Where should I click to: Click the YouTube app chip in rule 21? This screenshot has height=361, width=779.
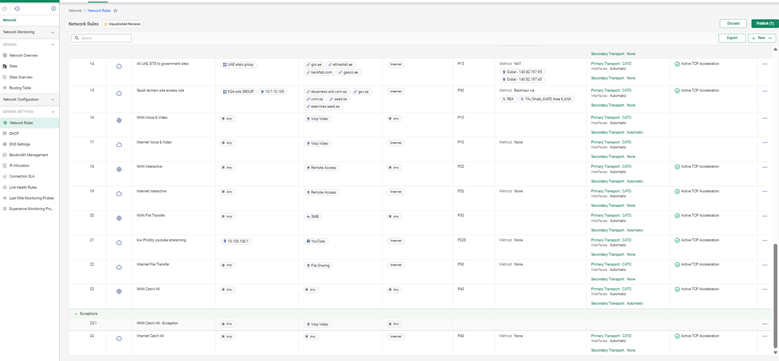coord(316,241)
